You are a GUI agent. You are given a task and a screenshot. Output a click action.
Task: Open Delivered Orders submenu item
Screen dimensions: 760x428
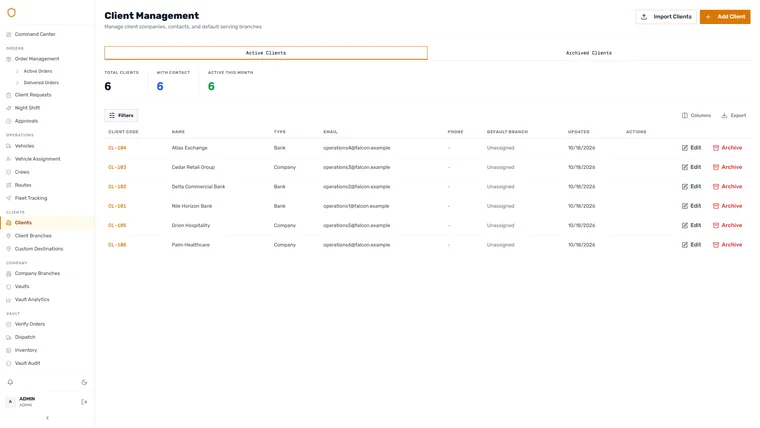pos(41,83)
